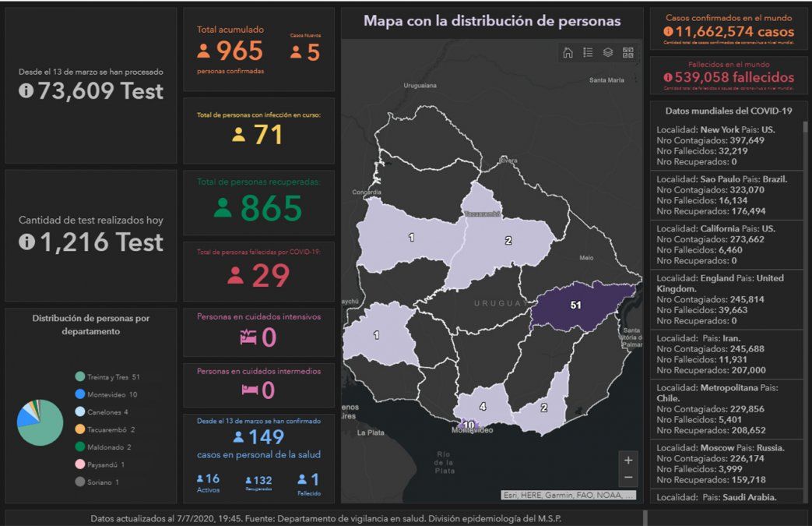This screenshot has height=526, width=812.
Task: Toggle Treinta y Tres legend entry
Action: click(109, 377)
